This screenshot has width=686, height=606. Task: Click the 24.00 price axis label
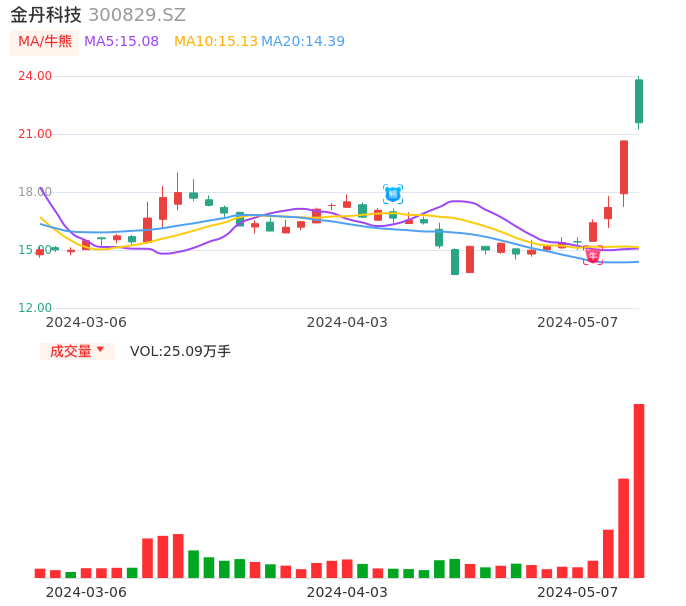(35, 76)
